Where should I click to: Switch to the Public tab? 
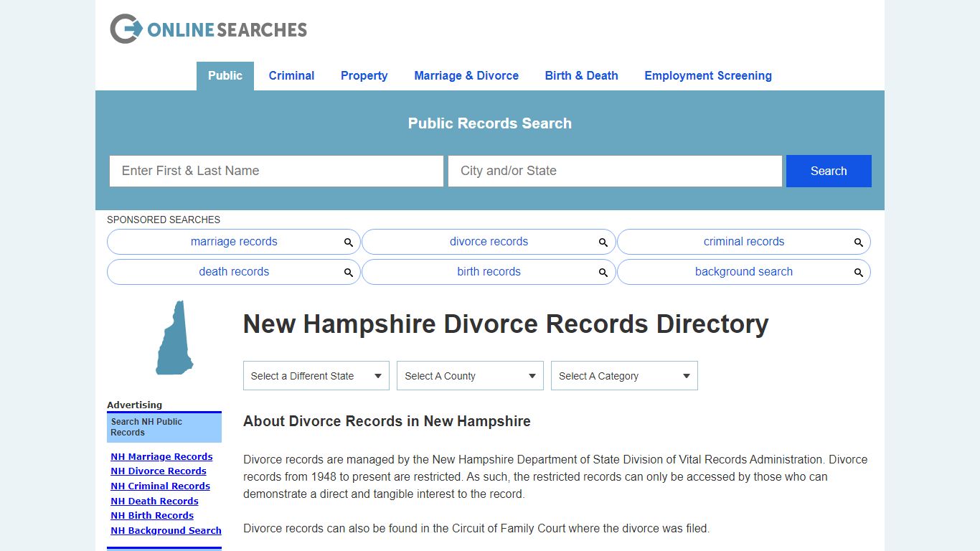225,76
